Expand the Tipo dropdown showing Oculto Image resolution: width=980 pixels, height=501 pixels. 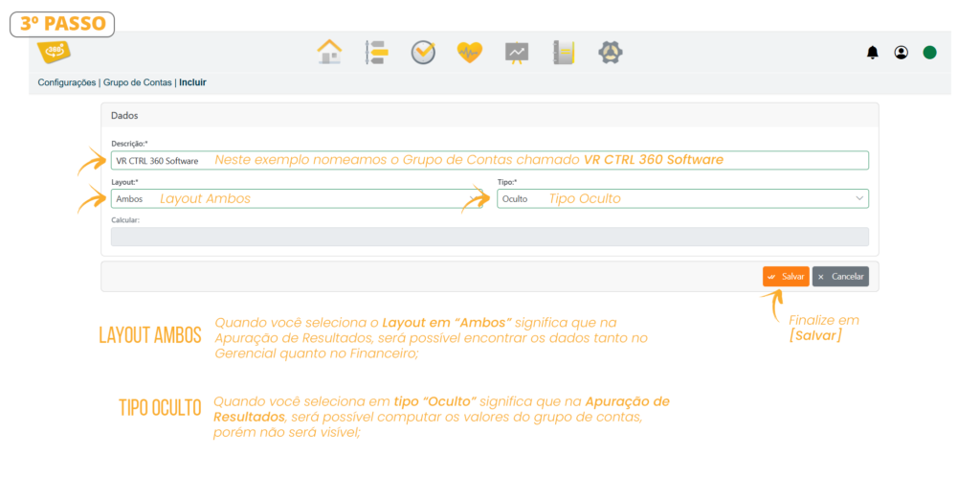tap(682, 199)
